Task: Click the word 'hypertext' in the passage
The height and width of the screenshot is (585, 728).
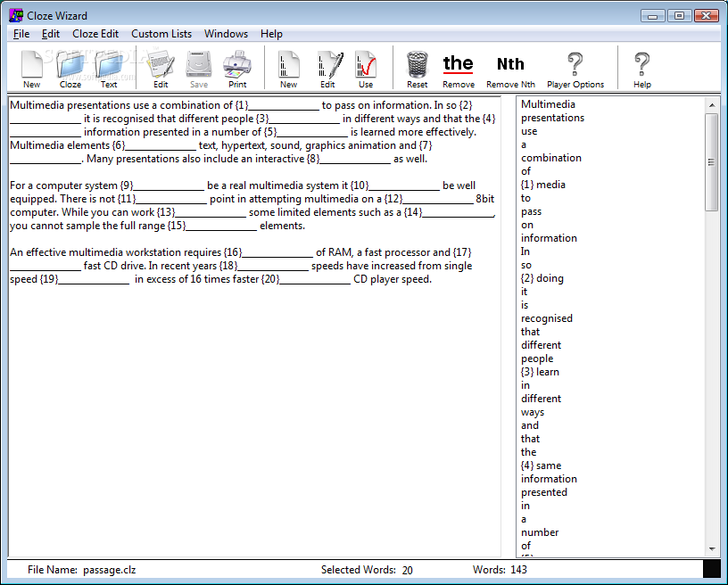Action: (x=243, y=145)
